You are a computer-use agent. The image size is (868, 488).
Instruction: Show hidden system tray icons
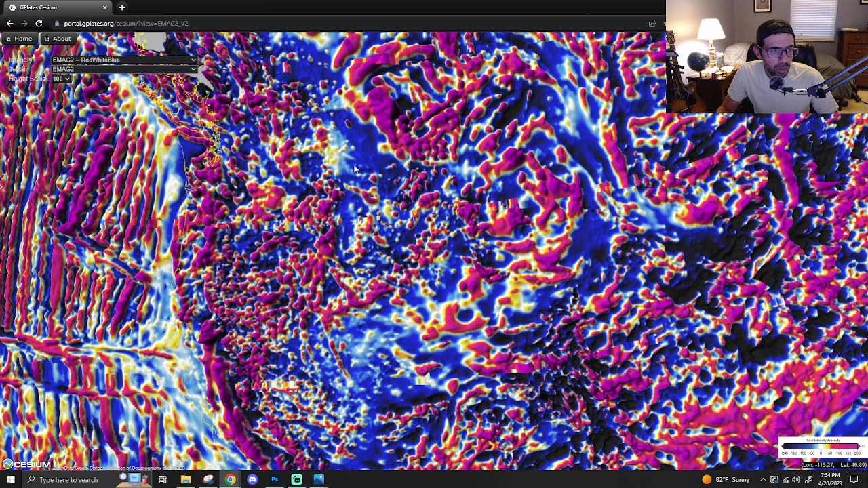[763, 480]
